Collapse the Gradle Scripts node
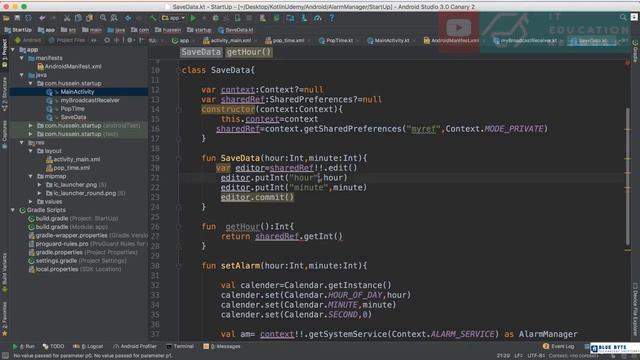640x360 pixels. point(13,210)
